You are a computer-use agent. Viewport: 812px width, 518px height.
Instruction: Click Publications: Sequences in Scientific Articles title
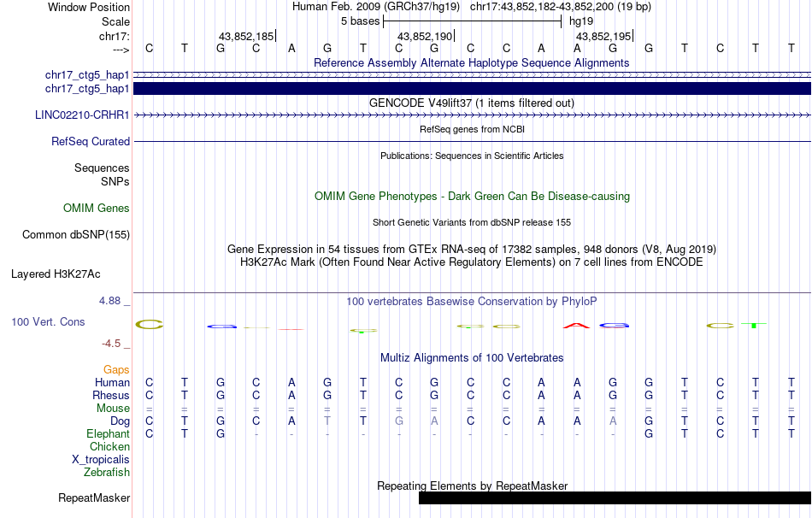(472, 156)
